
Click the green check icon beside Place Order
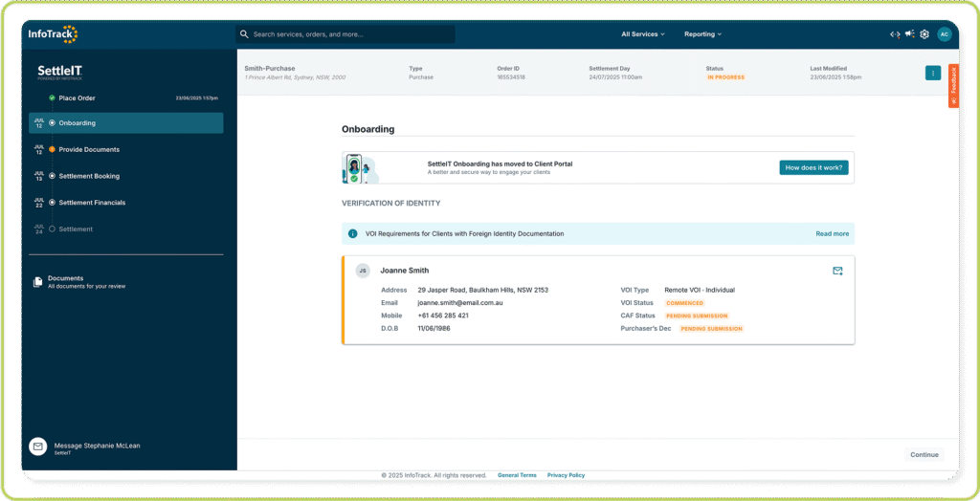pyautogui.click(x=52, y=98)
